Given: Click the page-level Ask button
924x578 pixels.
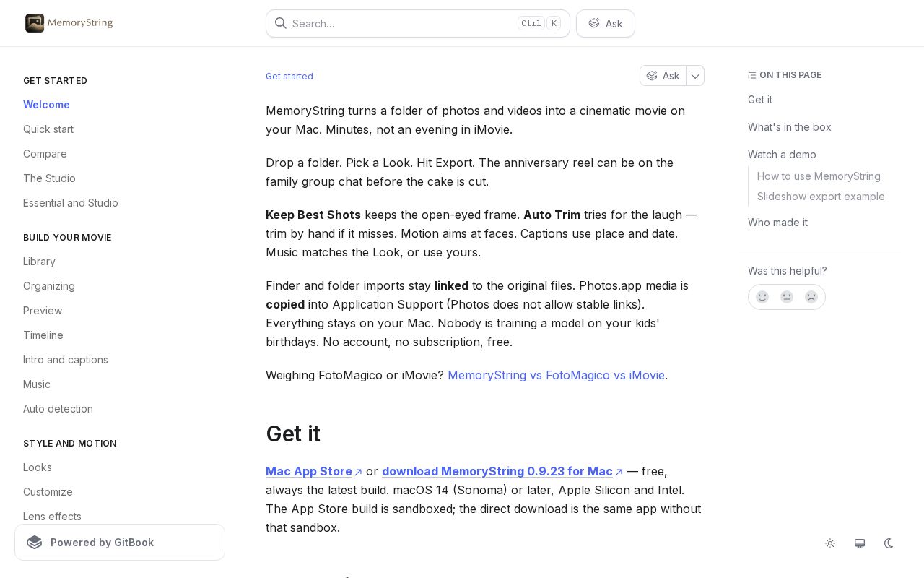Looking at the screenshot, I should [663, 76].
